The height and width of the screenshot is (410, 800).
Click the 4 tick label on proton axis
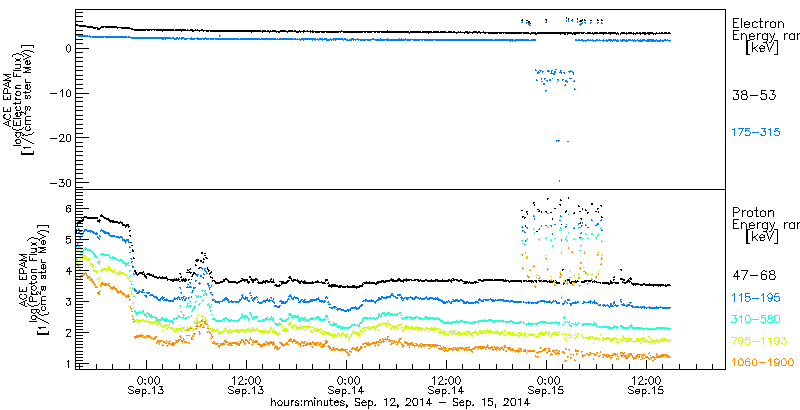[x=66, y=271]
